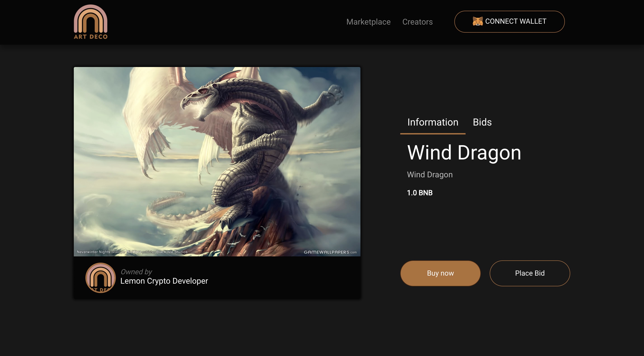Go to the Creators page
The height and width of the screenshot is (356, 644).
pos(417,22)
